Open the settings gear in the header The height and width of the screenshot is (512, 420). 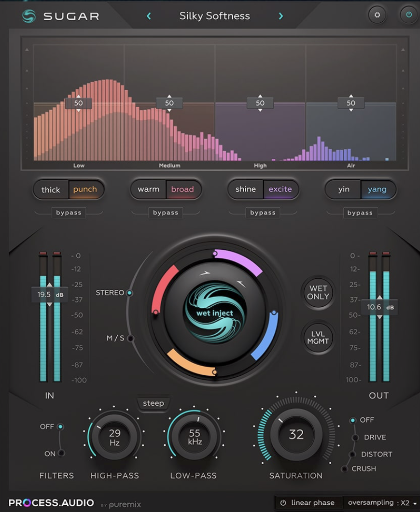[x=377, y=14]
